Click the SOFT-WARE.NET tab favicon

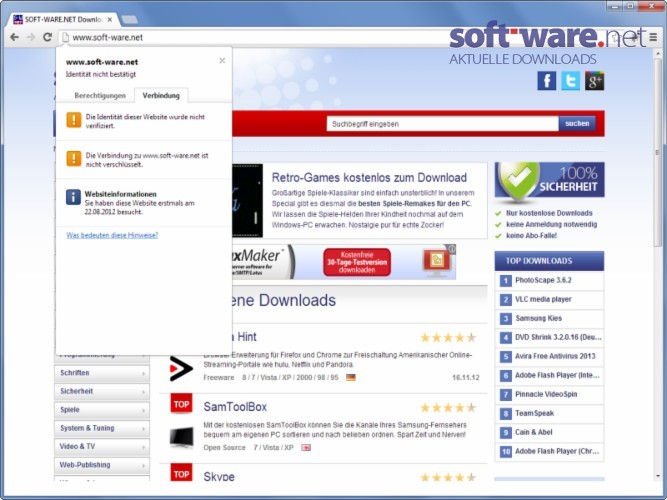point(18,19)
